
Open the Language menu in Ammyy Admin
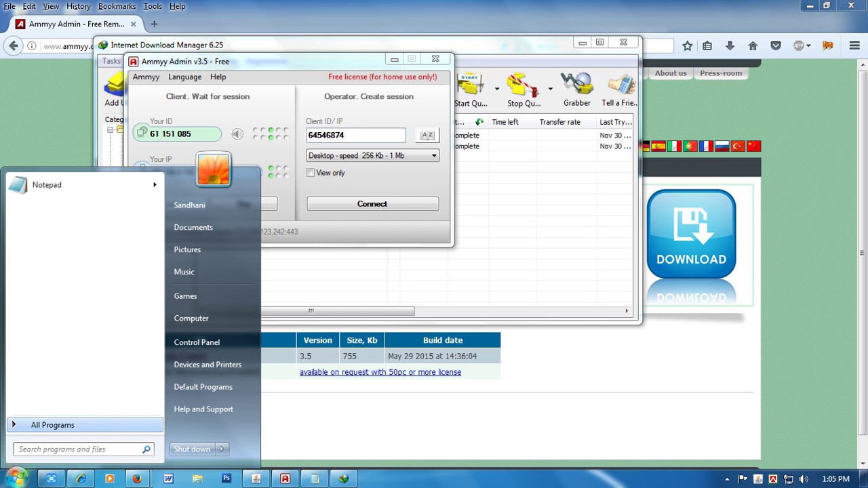point(184,77)
